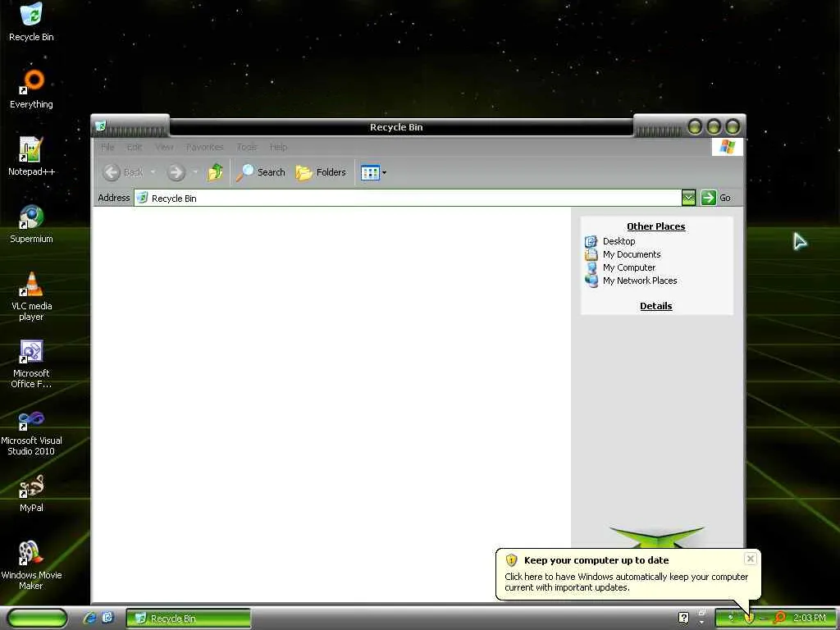This screenshot has height=630, width=840.
Task: Open My Computer link
Action: 620,267
